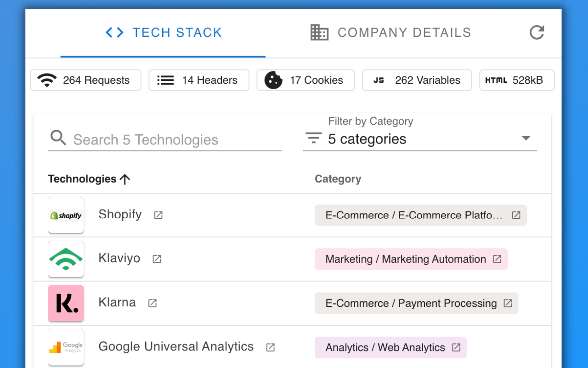Click the cookie icon on 17 Cookies chip
This screenshot has height=368, width=588.
tap(273, 80)
